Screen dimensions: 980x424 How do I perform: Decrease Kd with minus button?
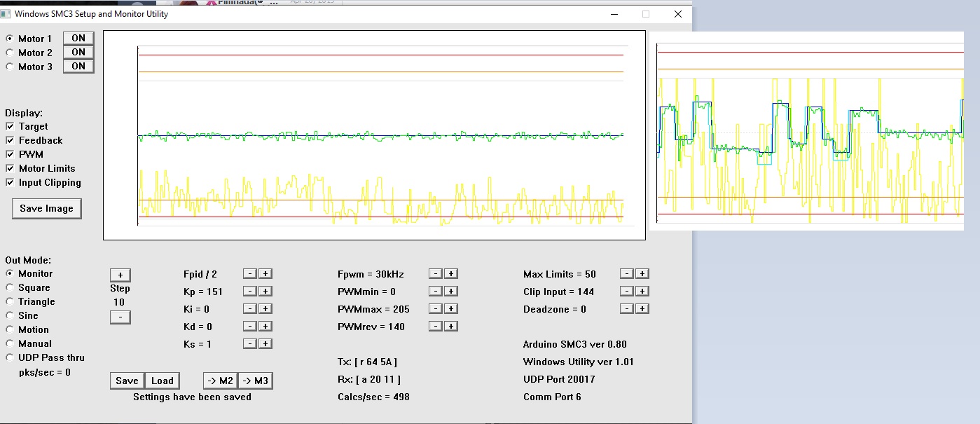coord(250,327)
